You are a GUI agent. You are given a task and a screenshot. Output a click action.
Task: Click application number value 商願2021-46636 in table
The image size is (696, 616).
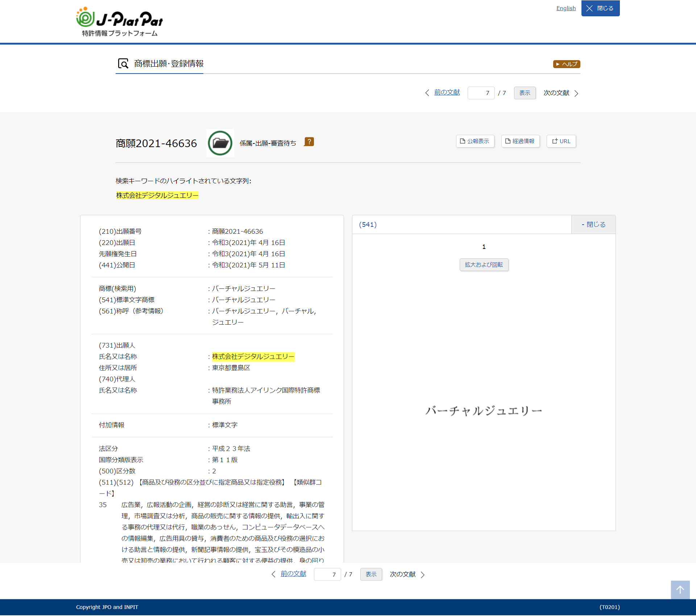tap(237, 232)
